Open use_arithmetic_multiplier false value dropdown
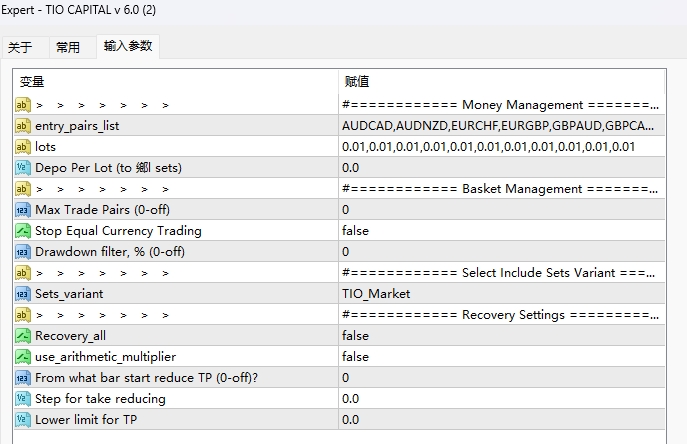687x444 pixels. point(502,357)
